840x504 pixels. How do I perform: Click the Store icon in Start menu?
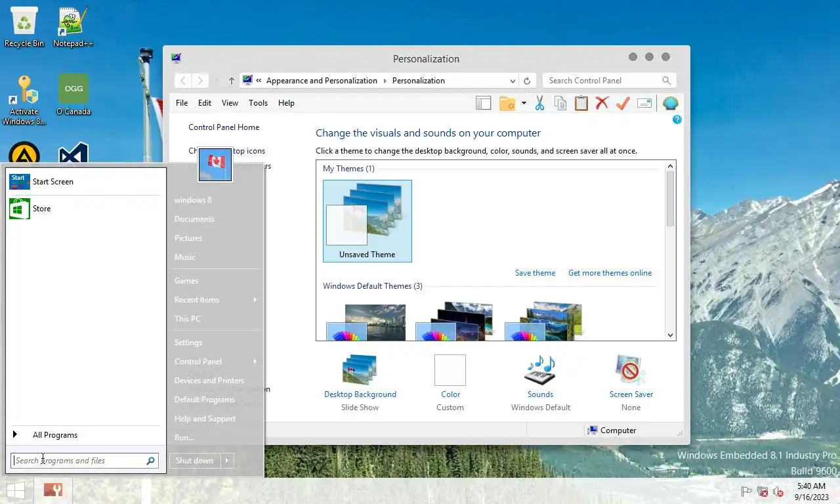20,209
